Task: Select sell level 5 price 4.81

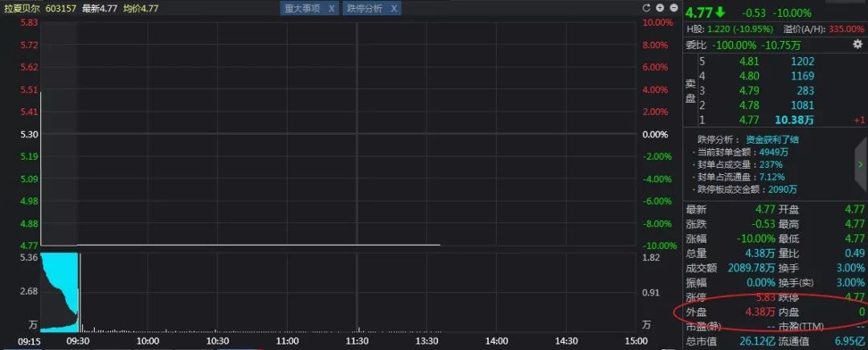Action: 747,61
